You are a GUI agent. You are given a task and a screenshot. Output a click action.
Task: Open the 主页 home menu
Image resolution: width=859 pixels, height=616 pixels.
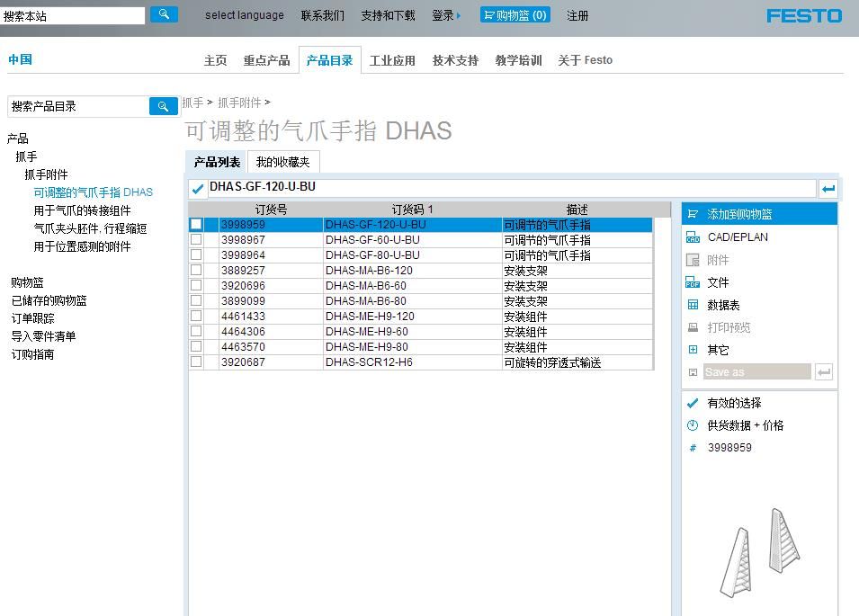pos(215,60)
